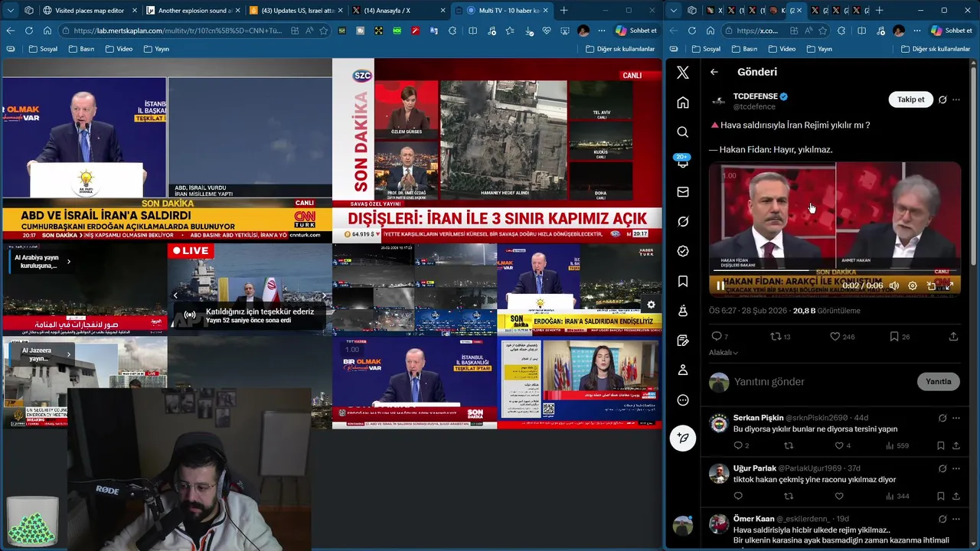Screen dimensions: 980x551
Task: Open new tab in Multi TV browser window
Action: [x=564, y=10]
